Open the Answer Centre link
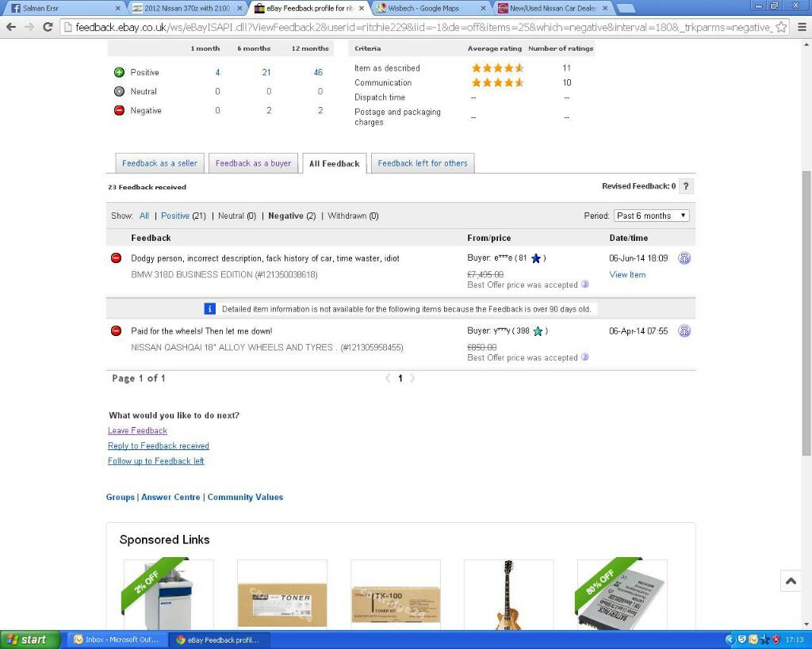 [x=170, y=498]
